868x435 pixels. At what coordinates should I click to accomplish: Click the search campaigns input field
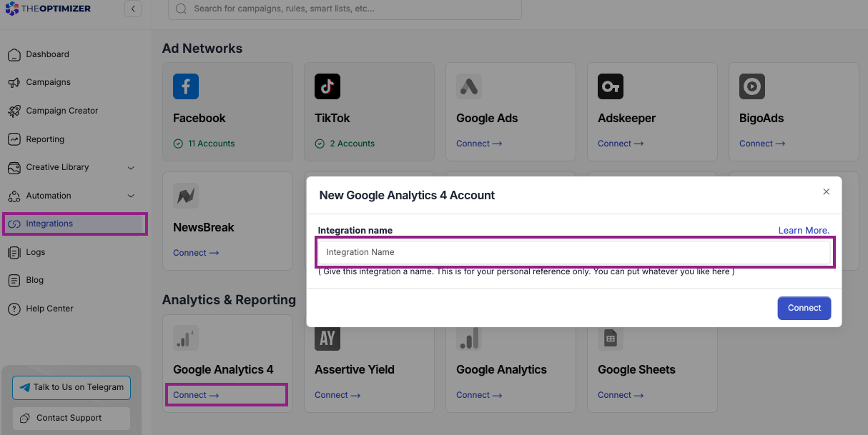pyautogui.click(x=345, y=9)
